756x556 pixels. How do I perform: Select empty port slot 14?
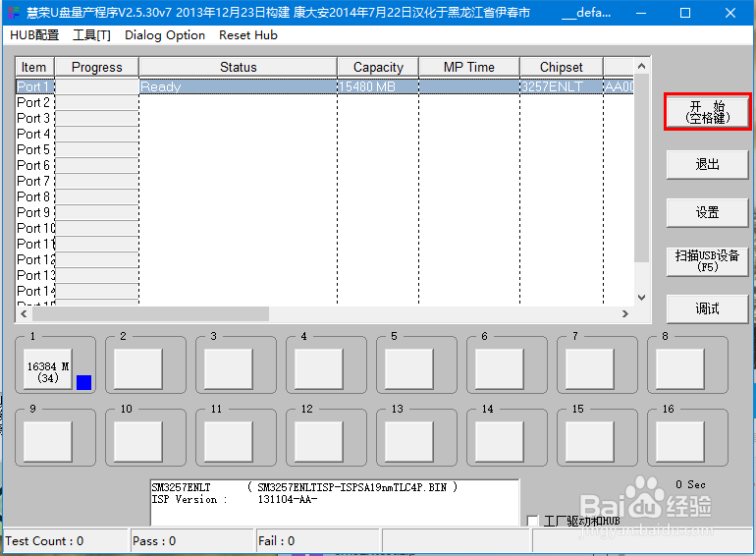coord(500,442)
